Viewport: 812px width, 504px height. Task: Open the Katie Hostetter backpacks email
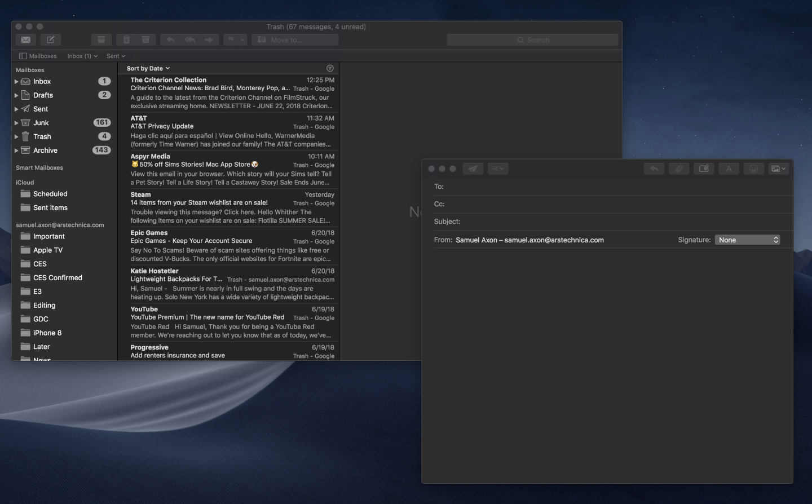[x=229, y=284]
